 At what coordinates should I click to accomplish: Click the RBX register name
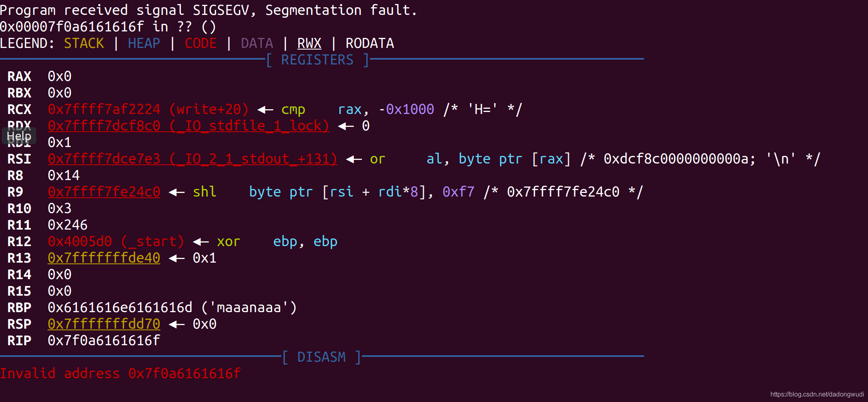(x=19, y=93)
